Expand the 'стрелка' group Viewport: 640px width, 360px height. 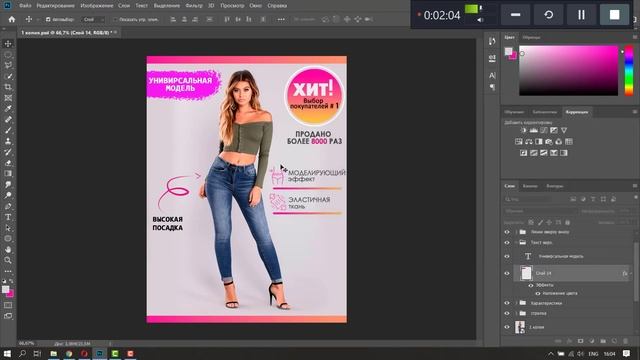pyautogui.click(x=516, y=313)
